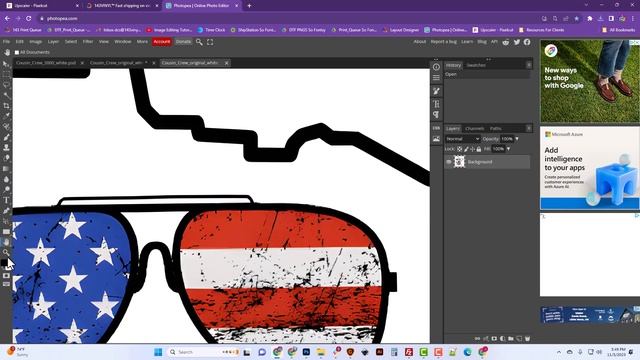Select the Eyedropper tool
The height and width of the screenshot is (360, 640).
pos(6,116)
